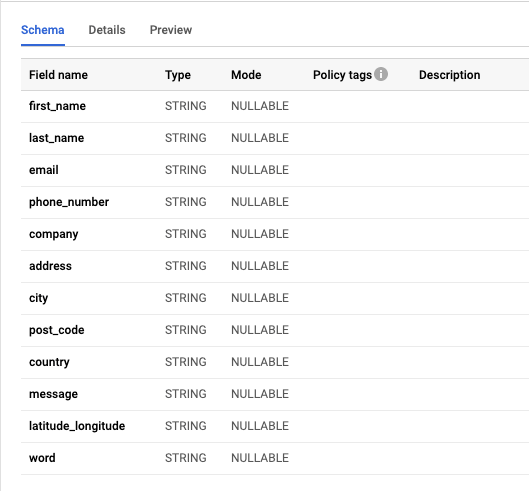529x491 pixels.
Task: Click NULLABLE mode in latitude_longitude row
Action: point(260,426)
